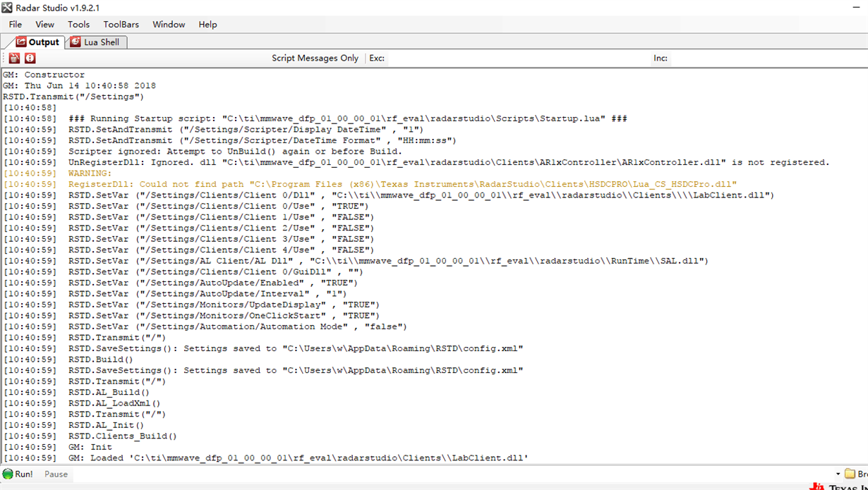The image size is (868, 490).
Task: Open the File menu
Action: 16,24
